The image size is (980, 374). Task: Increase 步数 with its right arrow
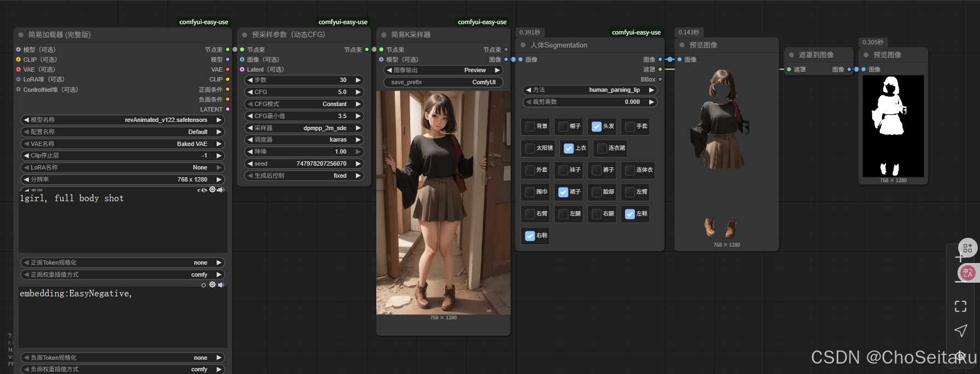358,80
